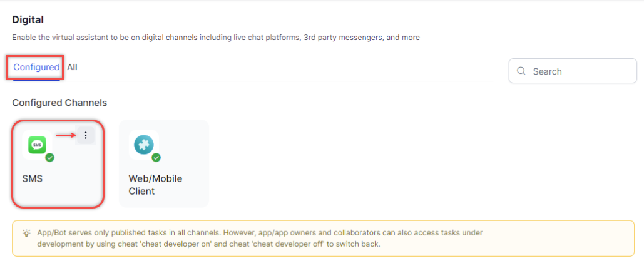Click the green checkmark badge on SMS
Viewport: 644px width, 273px height.
[x=50, y=157]
